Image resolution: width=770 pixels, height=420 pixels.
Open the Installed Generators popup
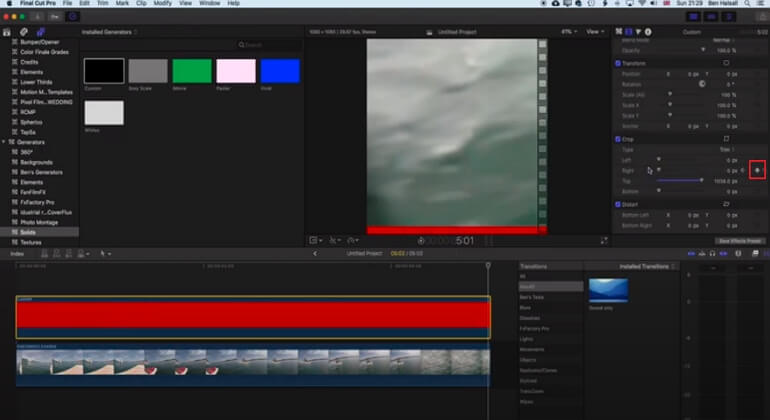[109, 32]
